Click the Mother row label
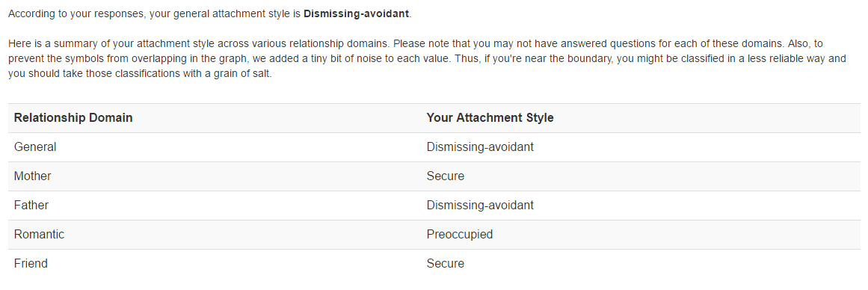 tap(32, 176)
